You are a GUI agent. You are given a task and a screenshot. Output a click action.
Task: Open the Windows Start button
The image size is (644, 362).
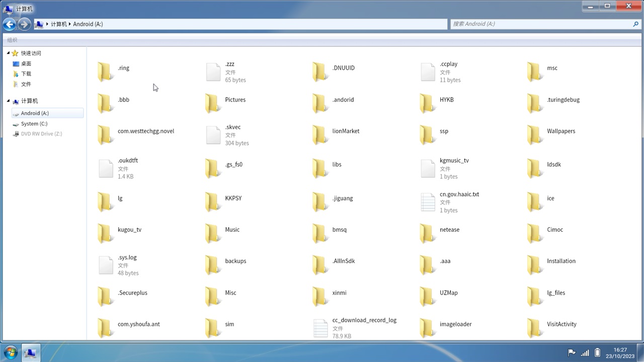pyautogui.click(x=11, y=352)
